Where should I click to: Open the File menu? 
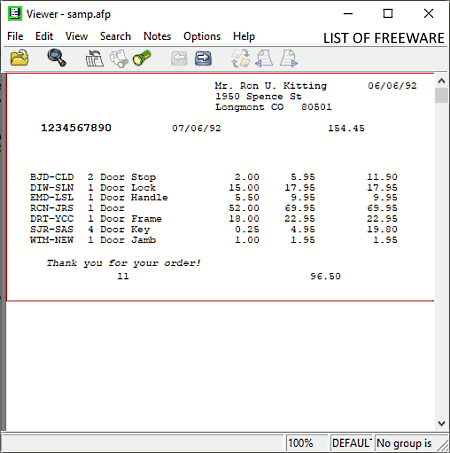point(15,36)
